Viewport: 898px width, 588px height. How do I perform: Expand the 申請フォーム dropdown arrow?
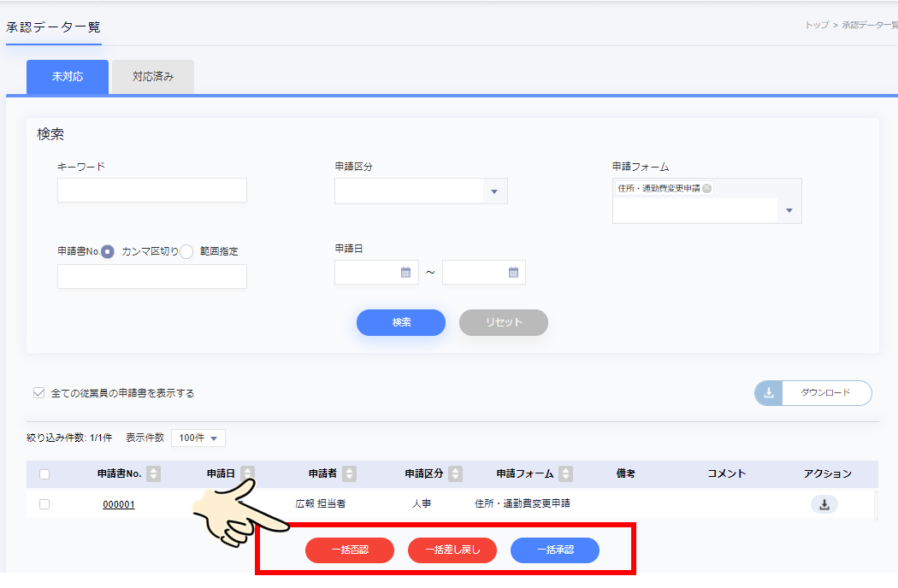click(789, 211)
